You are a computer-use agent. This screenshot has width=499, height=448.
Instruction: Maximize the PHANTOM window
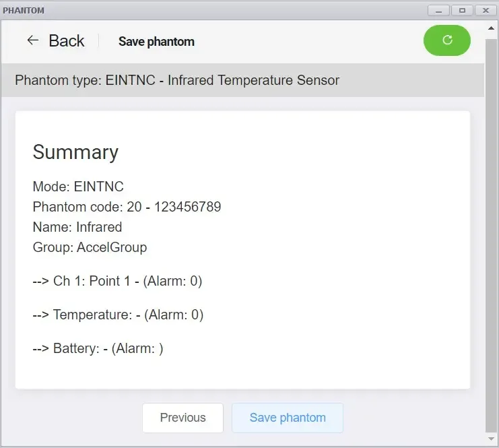pos(462,11)
